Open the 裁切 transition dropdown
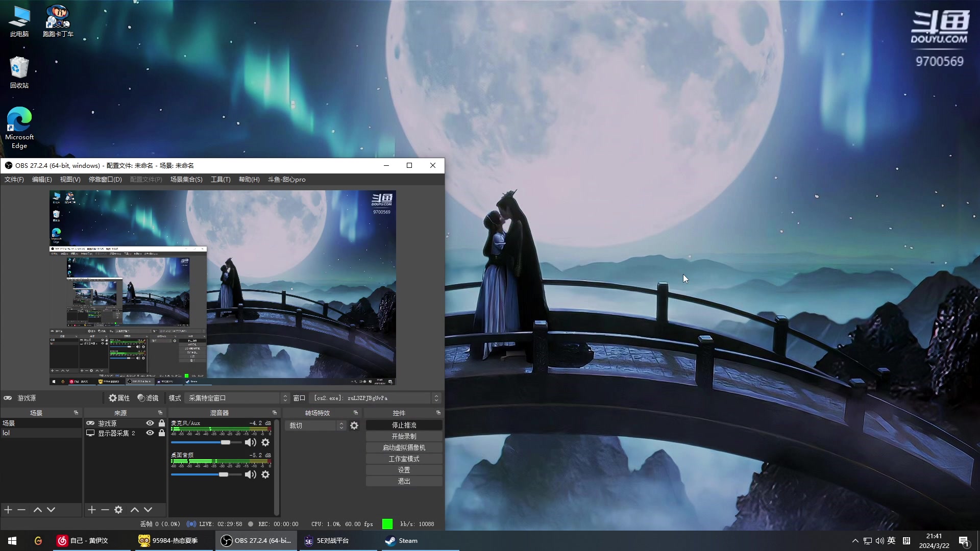Viewport: 980px width, 551px height. point(315,425)
